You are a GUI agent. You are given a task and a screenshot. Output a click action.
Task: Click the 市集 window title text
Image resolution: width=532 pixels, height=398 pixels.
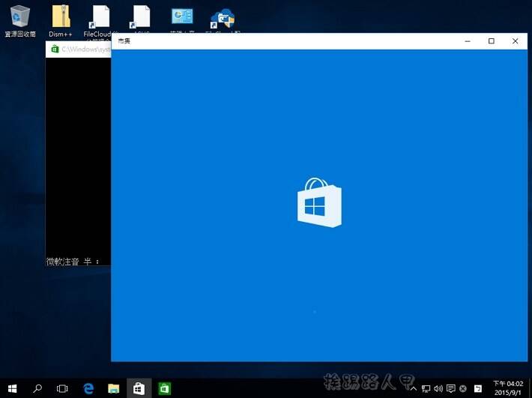(x=124, y=41)
